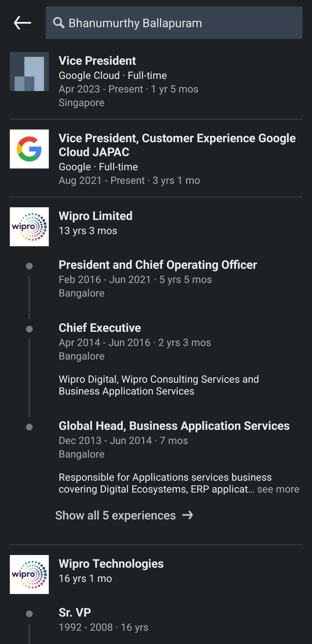
Task: Select the Sr. VP role
Action: point(75,612)
